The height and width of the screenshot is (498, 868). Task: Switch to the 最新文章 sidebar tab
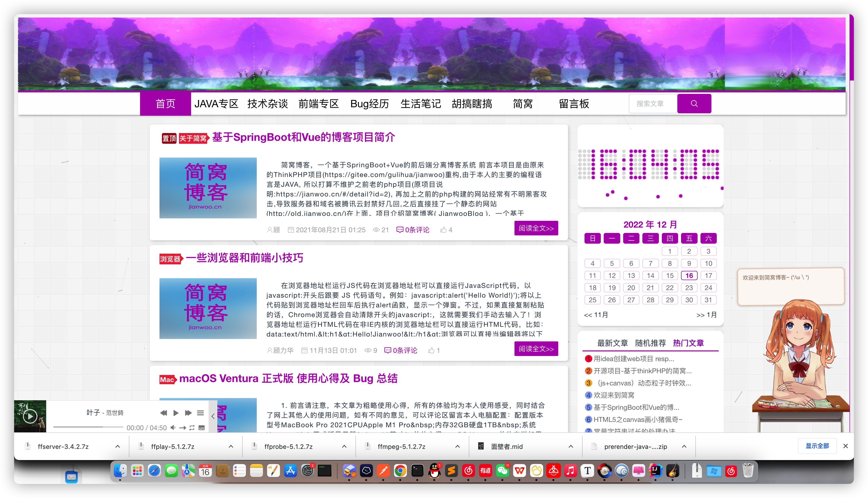click(612, 343)
